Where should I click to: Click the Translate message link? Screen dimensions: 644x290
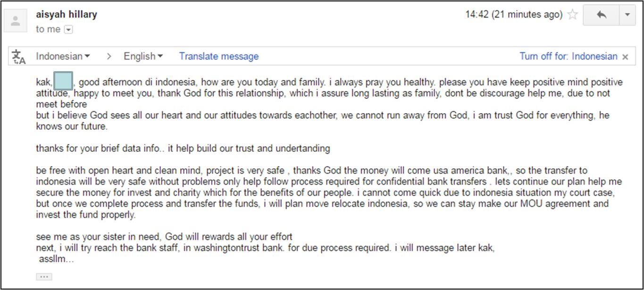tap(218, 57)
